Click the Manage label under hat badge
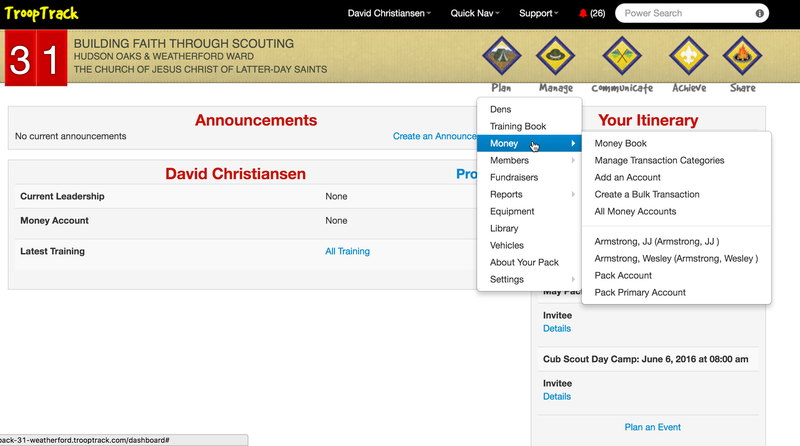This screenshot has height=446, width=800. coord(556,88)
